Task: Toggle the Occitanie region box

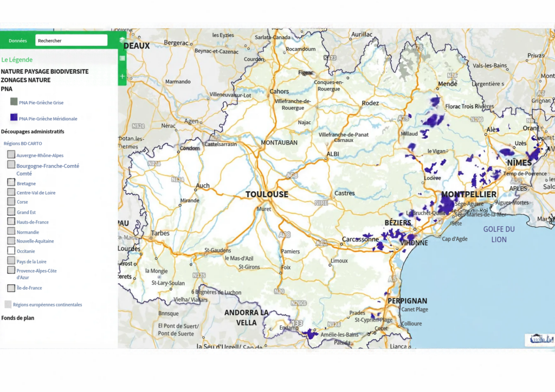Action: (11, 251)
